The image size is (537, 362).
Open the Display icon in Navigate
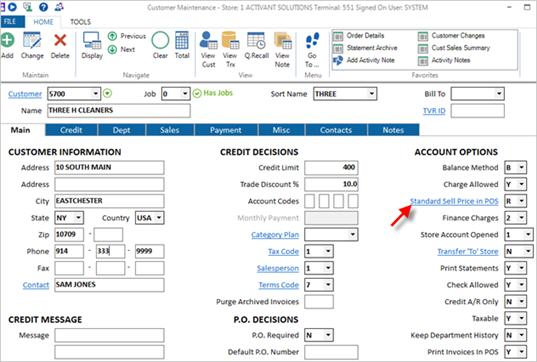(x=92, y=40)
